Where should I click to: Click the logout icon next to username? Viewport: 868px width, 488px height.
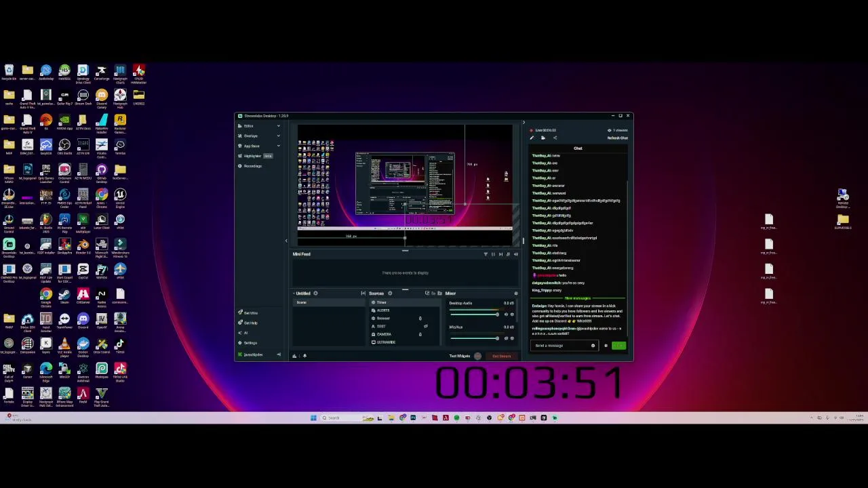pyautogui.click(x=278, y=354)
